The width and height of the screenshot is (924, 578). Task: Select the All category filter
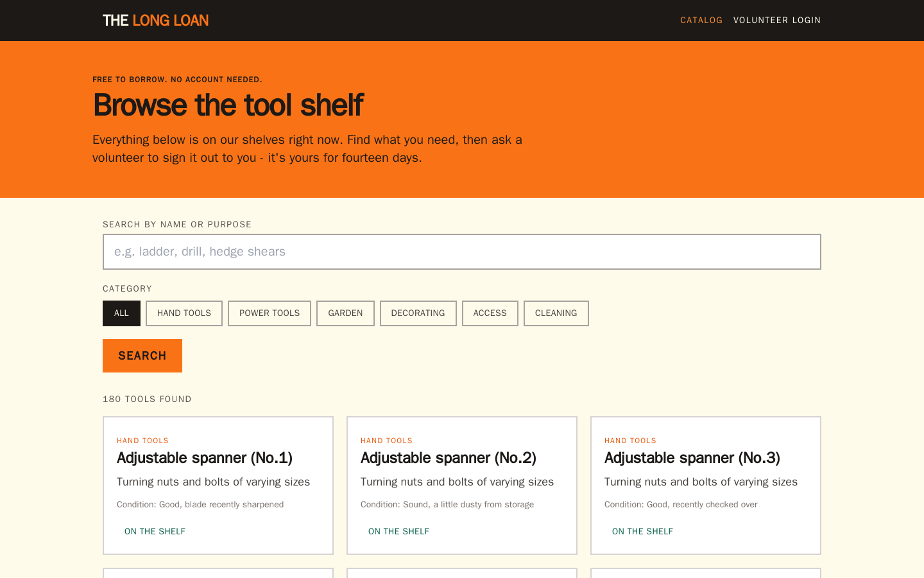point(121,313)
